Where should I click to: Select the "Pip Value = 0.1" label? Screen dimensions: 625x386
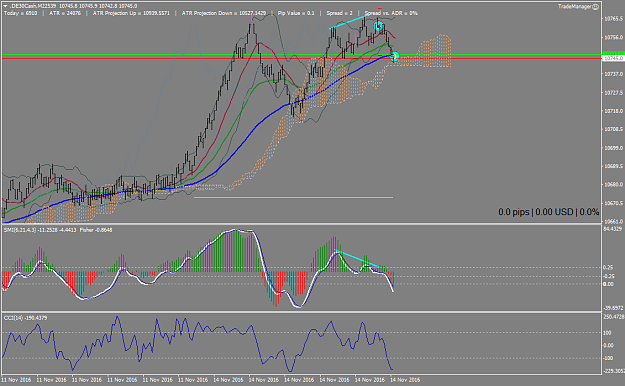point(296,13)
